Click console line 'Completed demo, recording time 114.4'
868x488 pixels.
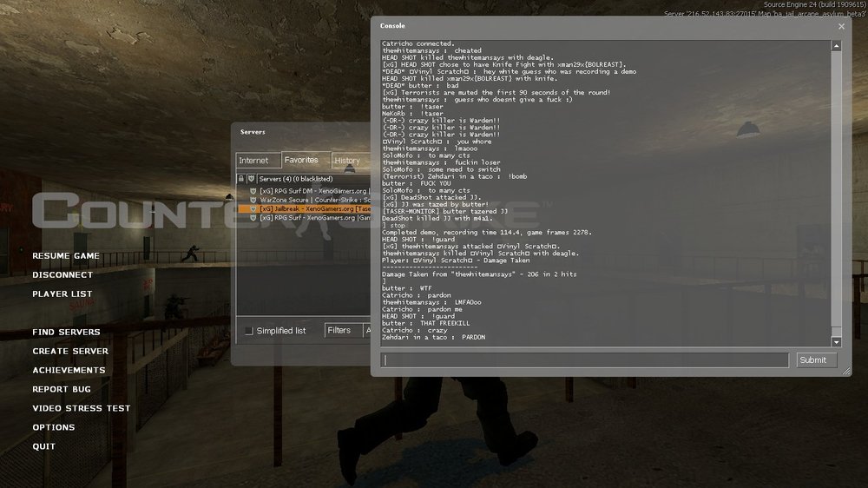(487, 232)
